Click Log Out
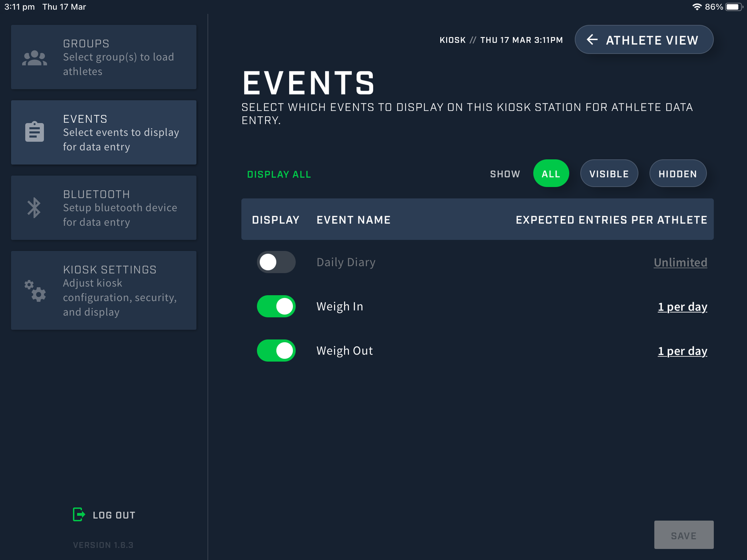The image size is (747, 560). pos(104,515)
